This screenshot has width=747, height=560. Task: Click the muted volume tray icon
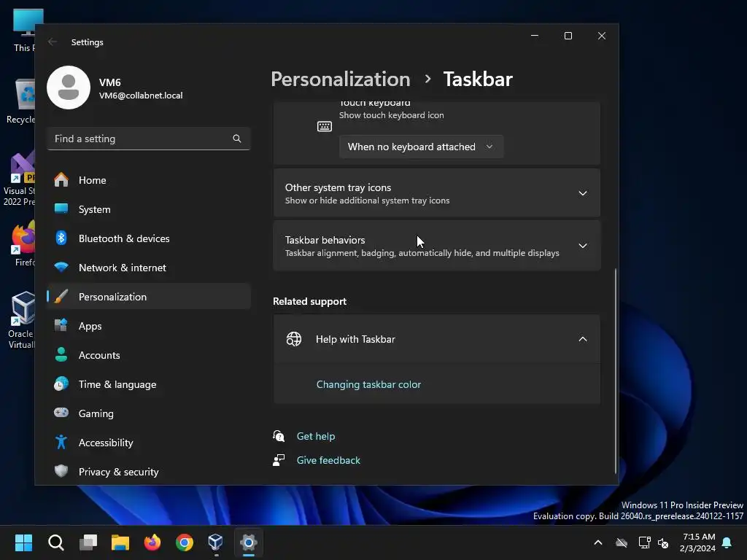[x=663, y=542]
